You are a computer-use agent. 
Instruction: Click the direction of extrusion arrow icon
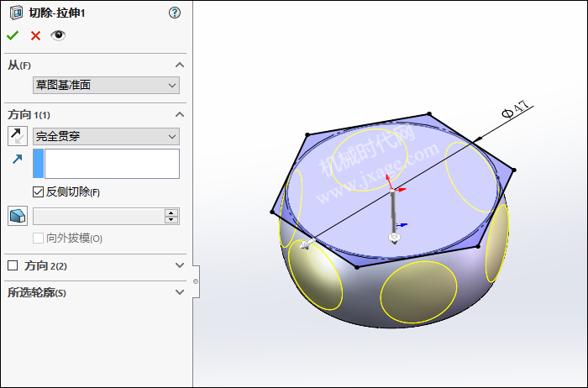click(18, 159)
